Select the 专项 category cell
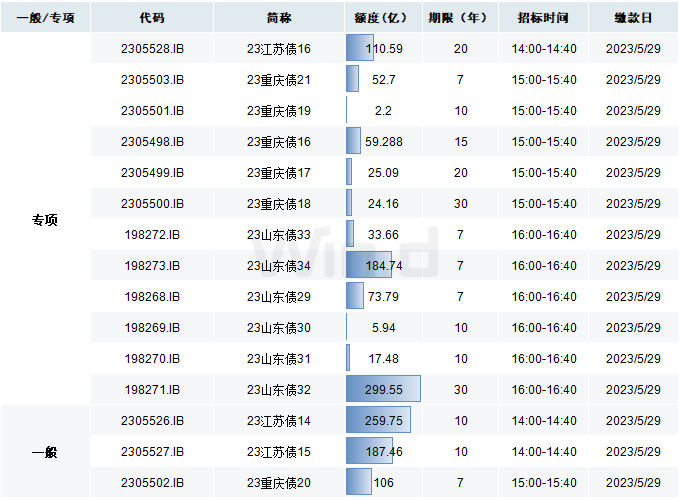Image resolution: width=679 pixels, height=500 pixels. (x=45, y=219)
